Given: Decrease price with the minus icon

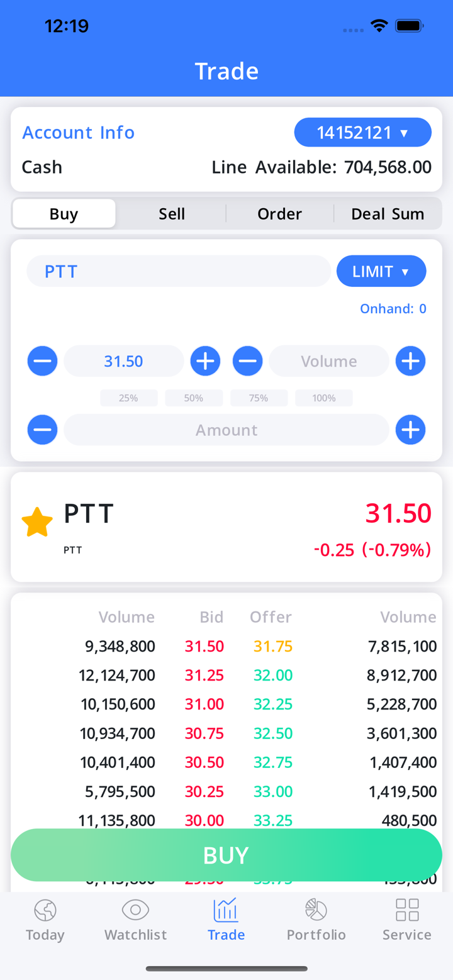Looking at the screenshot, I should pyautogui.click(x=43, y=361).
